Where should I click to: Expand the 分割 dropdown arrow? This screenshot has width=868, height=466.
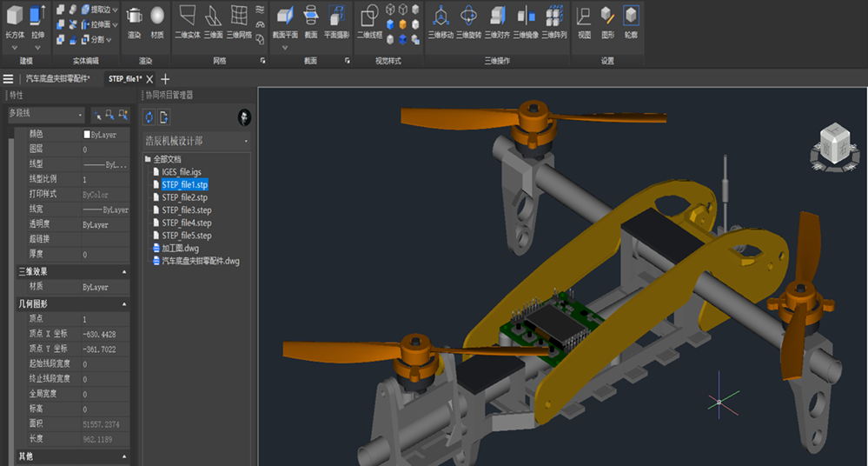[x=109, y=40]
